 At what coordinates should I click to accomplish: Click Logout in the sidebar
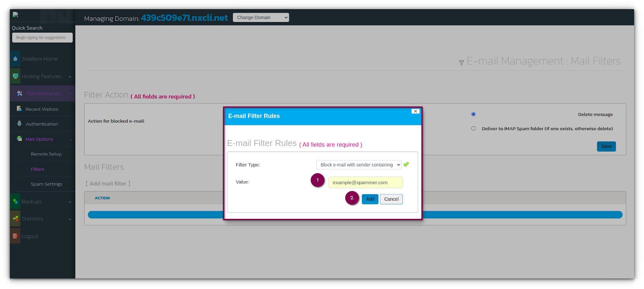point(30,236)
